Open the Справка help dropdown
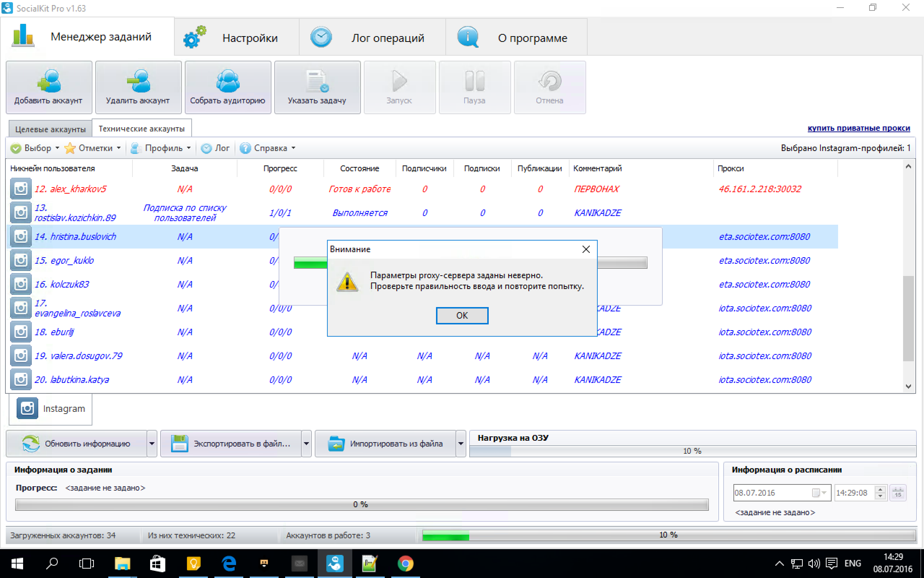The width and height of the screenshot is (924, 578). point(268,148)
